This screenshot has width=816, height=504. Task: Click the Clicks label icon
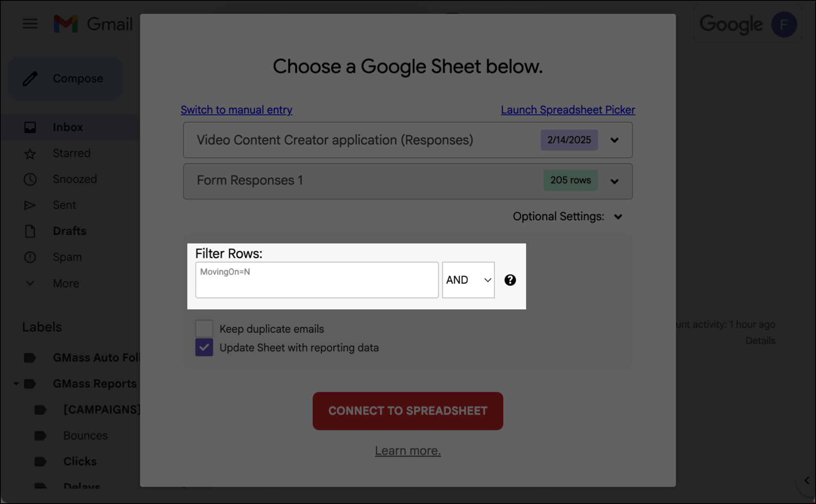40,462
